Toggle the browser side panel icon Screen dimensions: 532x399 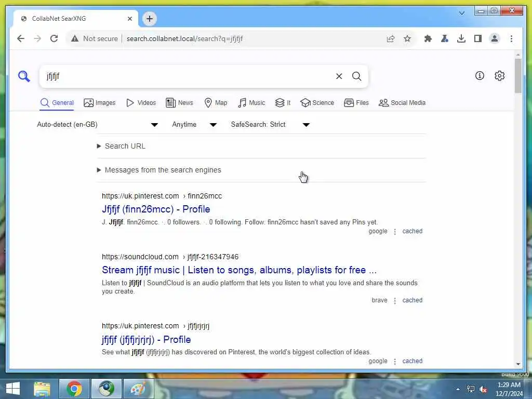tap(478, 38)
